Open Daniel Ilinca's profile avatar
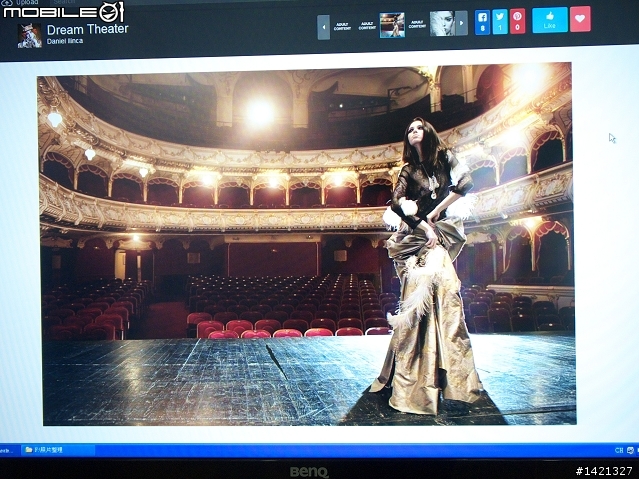This screenshot has width=639, height=479. point(29,36)
